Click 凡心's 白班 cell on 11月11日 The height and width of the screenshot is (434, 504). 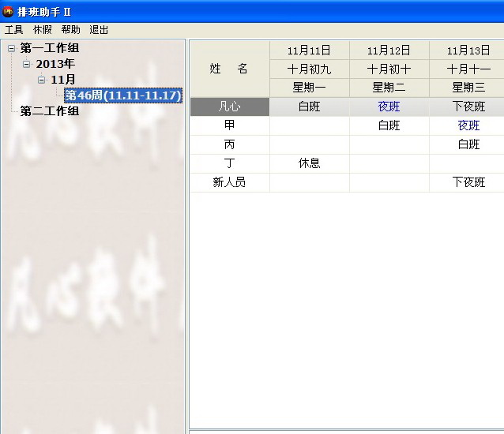click(309, 107)
